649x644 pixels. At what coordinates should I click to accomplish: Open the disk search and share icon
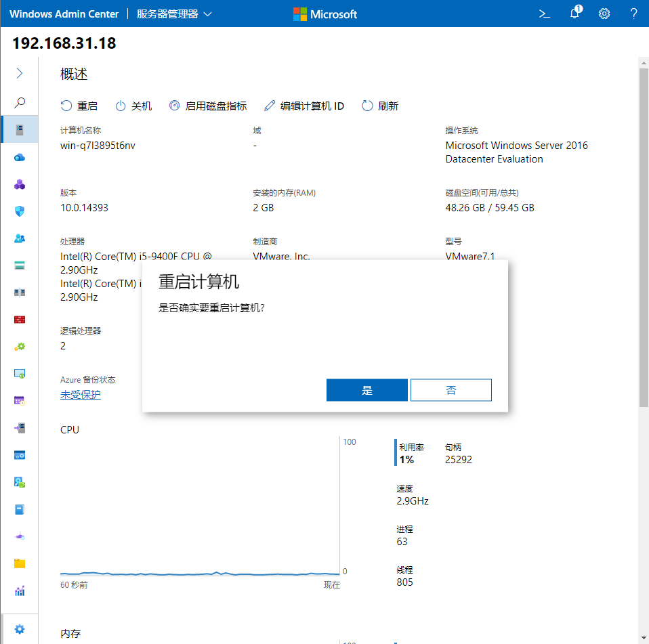pyautogui.click(x=20, y=482)
